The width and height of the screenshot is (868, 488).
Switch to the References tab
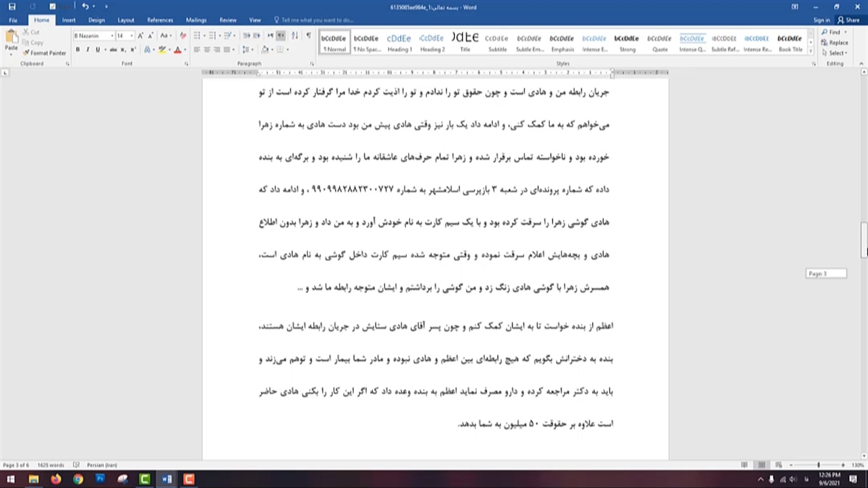click(x=160, y=20)
